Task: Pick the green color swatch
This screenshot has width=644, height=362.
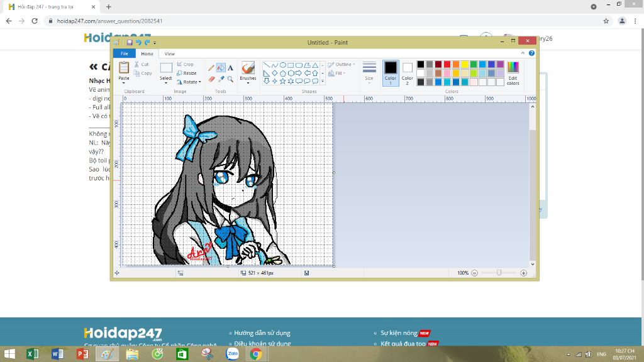Action: [x=474, y=64]
